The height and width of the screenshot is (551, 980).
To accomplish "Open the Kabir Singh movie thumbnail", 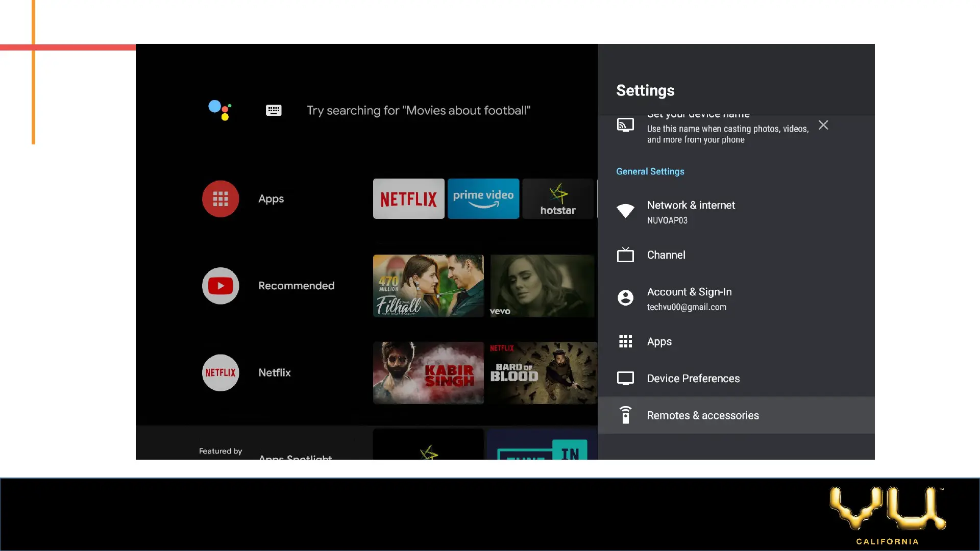I will (x=428, y=373).
